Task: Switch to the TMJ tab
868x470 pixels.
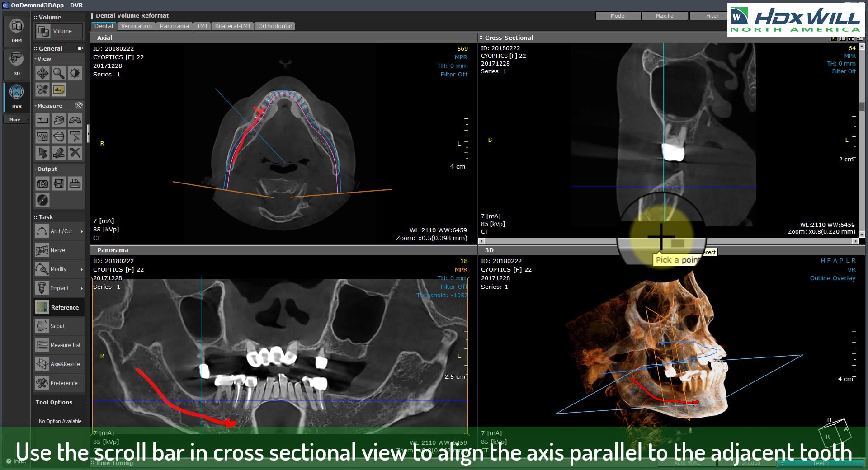Action: [x=202, y=26]
